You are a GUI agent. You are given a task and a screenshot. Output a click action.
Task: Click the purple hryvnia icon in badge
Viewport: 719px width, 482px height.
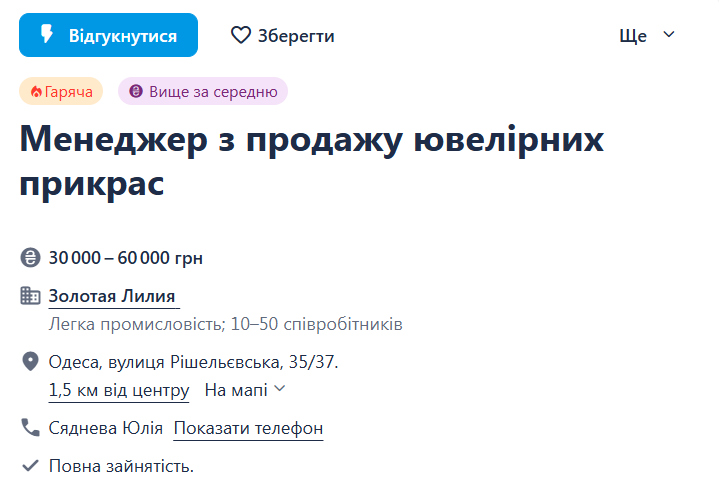pyautogui.click(x=136, y=91)
